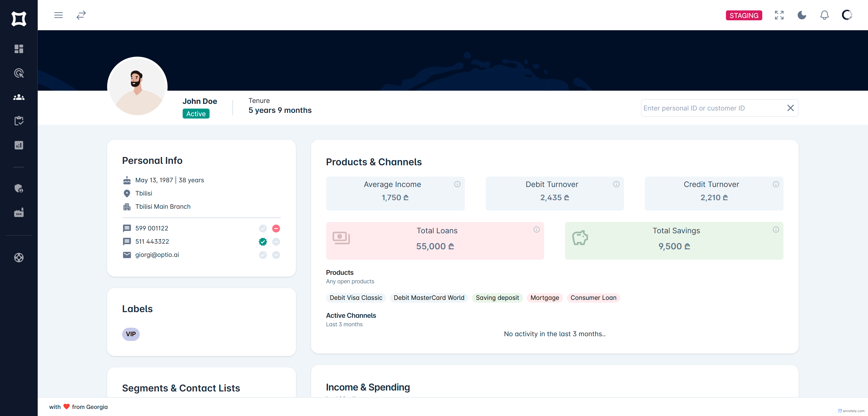Viewport: 868px width, 416px height.
Task: Click info icon on Average Income card
Action: [457, 184]
